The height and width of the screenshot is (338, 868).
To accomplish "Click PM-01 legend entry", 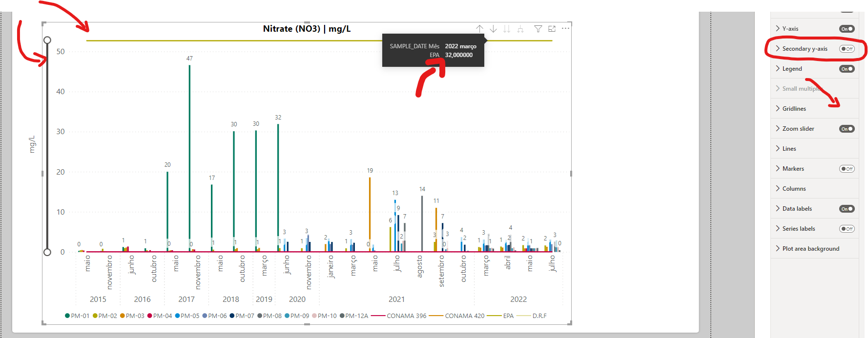I will (77, 316).
